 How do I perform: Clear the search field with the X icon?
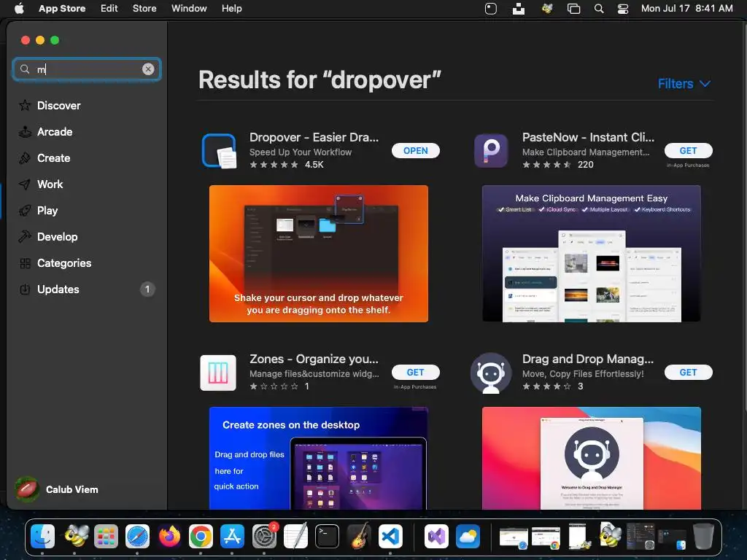(x=148, y=69)
